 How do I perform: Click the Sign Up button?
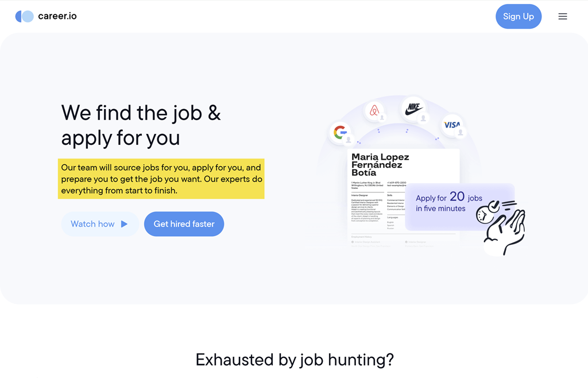(x=519, y=16)
